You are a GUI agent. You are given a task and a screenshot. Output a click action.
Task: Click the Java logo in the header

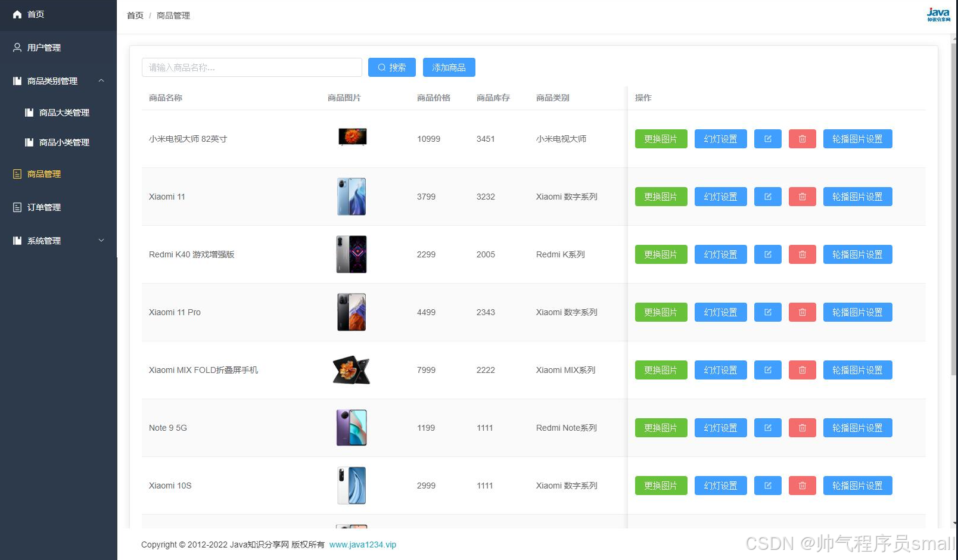pos(938,14)
